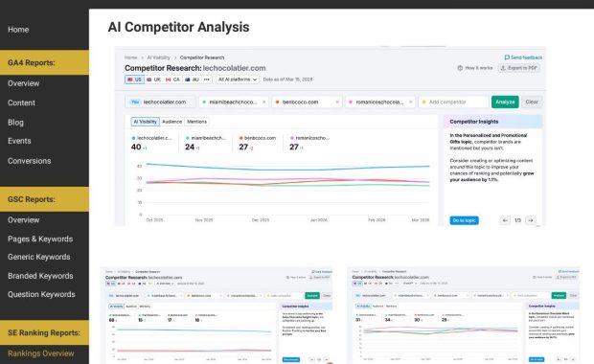
Task: Click the green Analyze button
Action: (505, 102)
